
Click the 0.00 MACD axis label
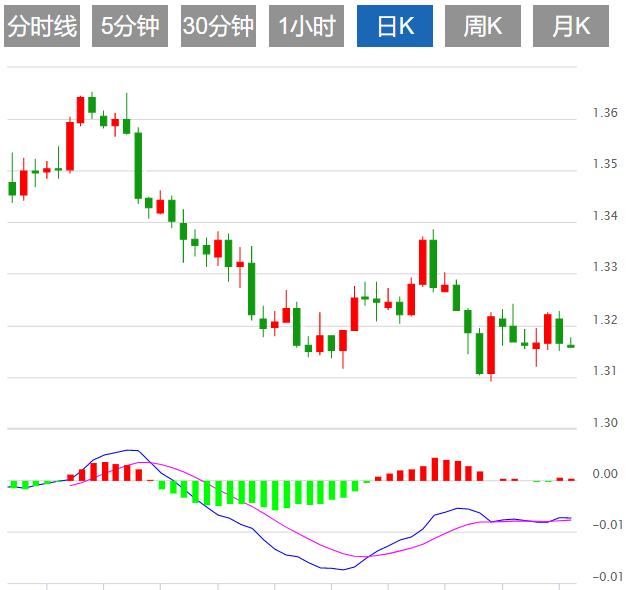(603, 474)
